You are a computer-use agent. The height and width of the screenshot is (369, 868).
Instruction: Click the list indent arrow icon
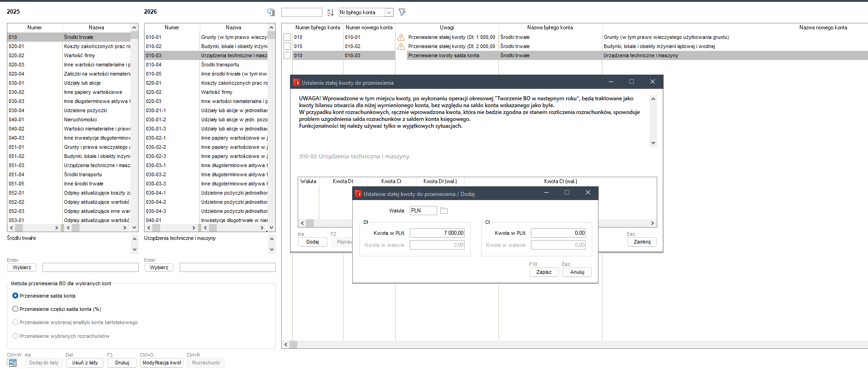271,12
